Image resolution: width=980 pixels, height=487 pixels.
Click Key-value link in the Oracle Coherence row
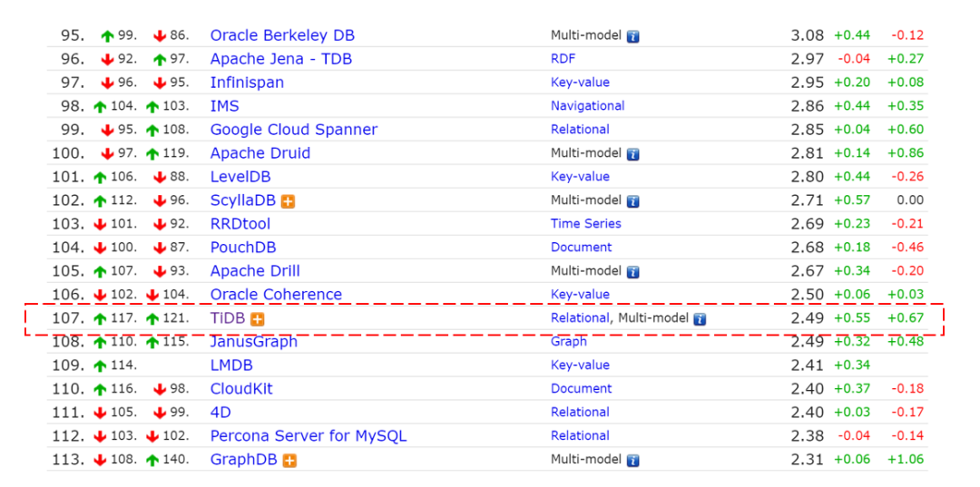point(580,295)
